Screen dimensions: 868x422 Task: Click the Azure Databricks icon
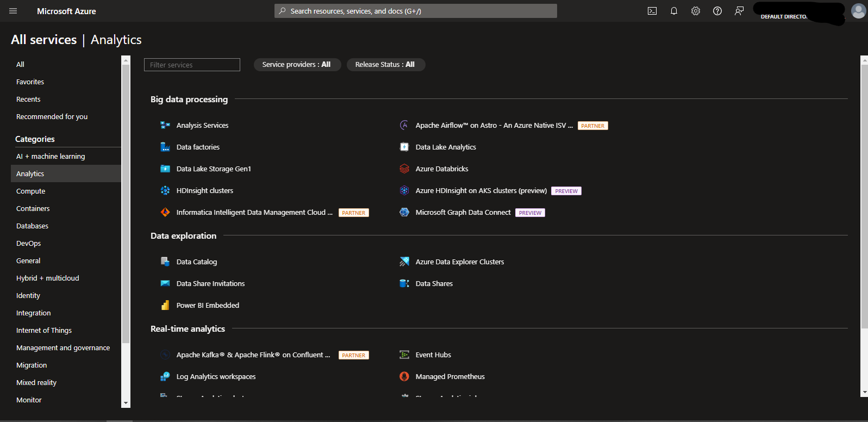[x=404, y=169]
